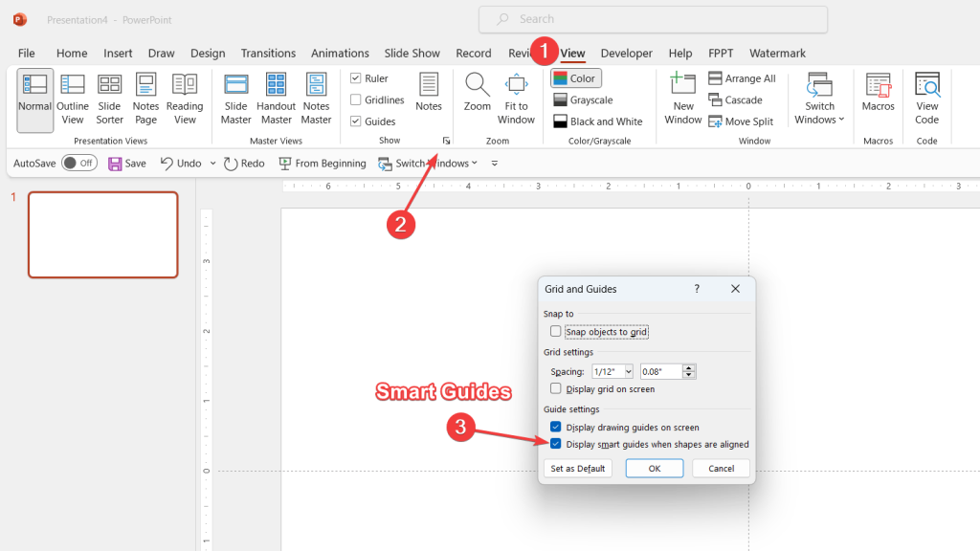Check Display grid on screen
This screenshot has height=551, width=980.
point(556,388)
